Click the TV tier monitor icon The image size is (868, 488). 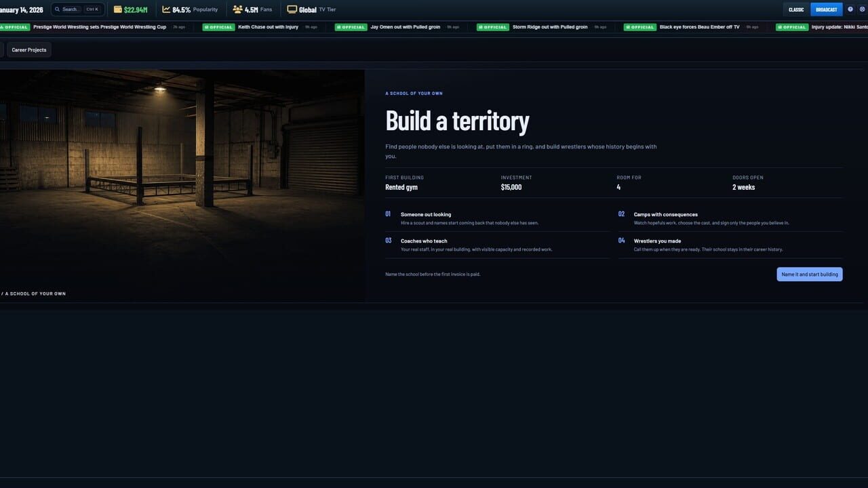pos(292,9)
